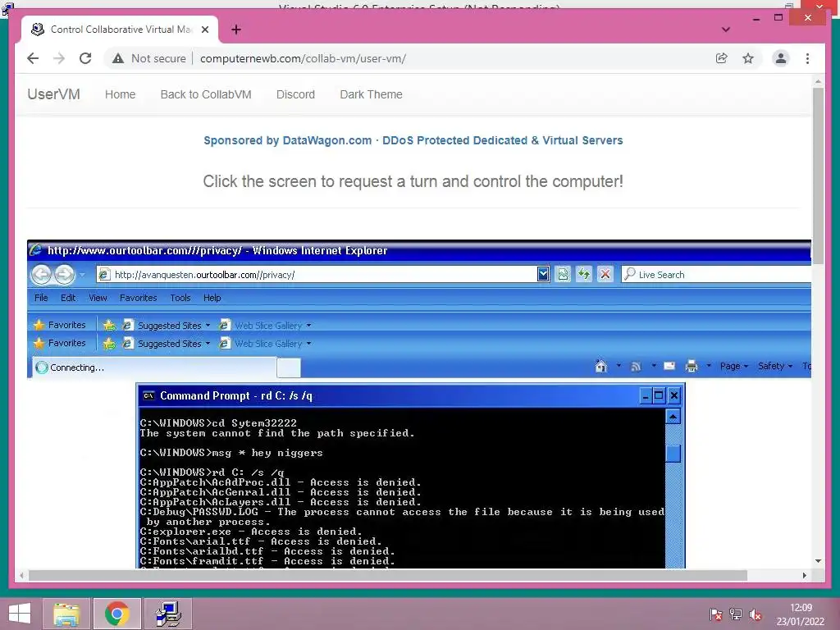The image size is (840, 630).
Task: Expand the IE address bar dropdown arrow
Action: 543,274
